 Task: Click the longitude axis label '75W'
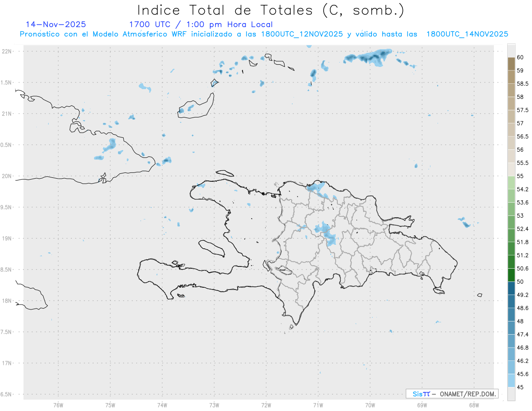(x=110, y=405)
